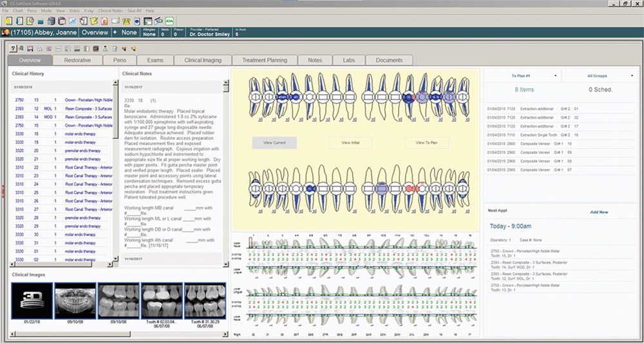
Task: Open the File menu
Action: [x=5, y=10]
